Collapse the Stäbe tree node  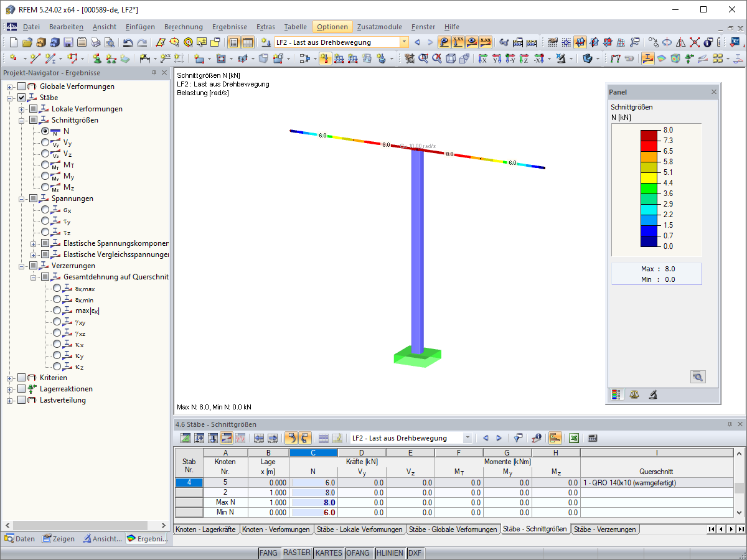(10, 98)
